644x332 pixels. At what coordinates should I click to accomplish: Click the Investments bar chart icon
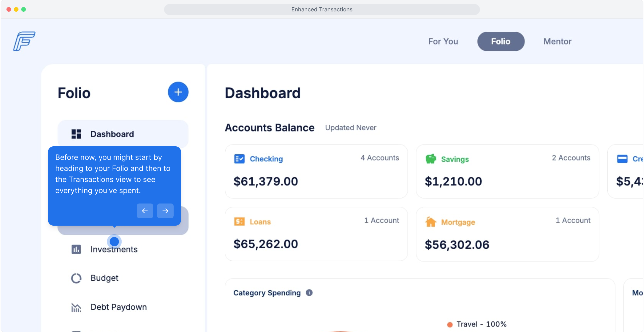point(76,249)
